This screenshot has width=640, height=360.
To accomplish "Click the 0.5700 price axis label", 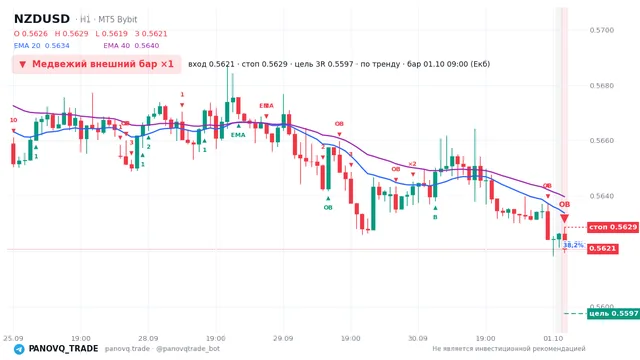I will pyautogui.click(x=602, y=30).
